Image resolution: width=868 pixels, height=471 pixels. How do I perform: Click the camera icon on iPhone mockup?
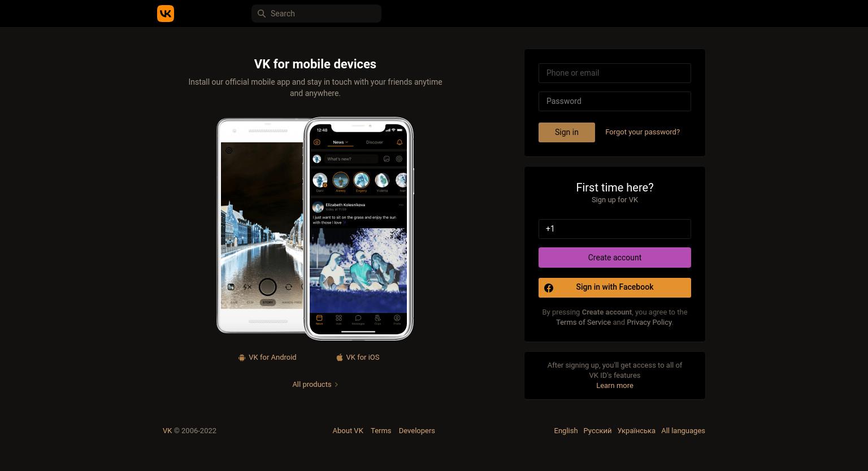pos(317,142)
